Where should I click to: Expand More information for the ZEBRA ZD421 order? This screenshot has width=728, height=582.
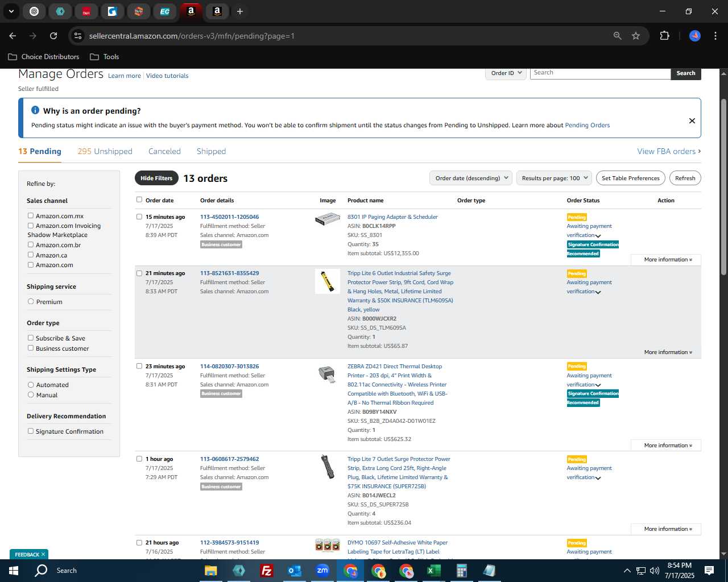668,446
